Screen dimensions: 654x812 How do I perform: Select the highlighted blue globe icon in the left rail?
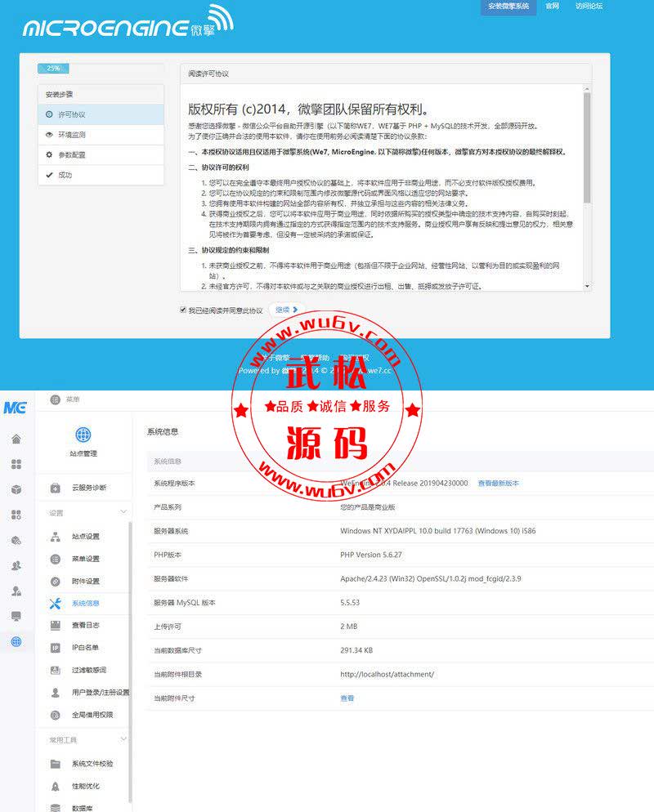(16, 641)
